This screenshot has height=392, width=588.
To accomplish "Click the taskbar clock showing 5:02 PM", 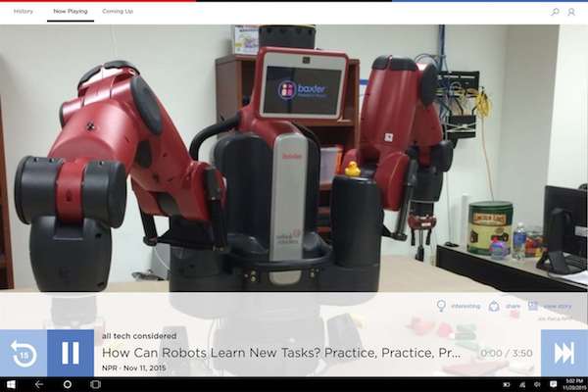I will tap(574, 384).
